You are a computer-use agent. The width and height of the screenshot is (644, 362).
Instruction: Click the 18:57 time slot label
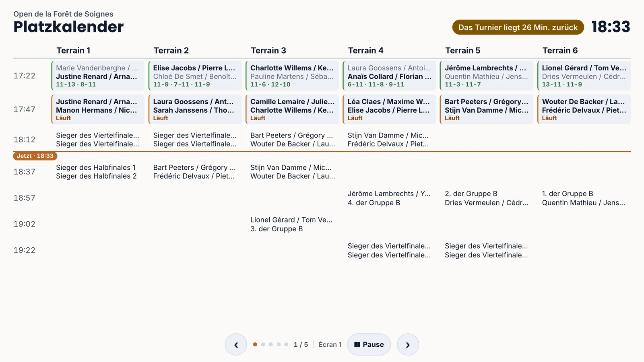click(x=25, y=198)
